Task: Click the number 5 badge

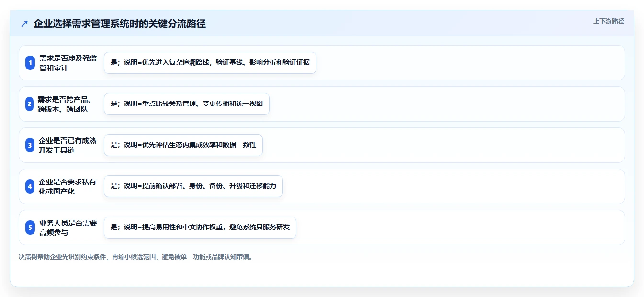Action: [x=30, y=228]
